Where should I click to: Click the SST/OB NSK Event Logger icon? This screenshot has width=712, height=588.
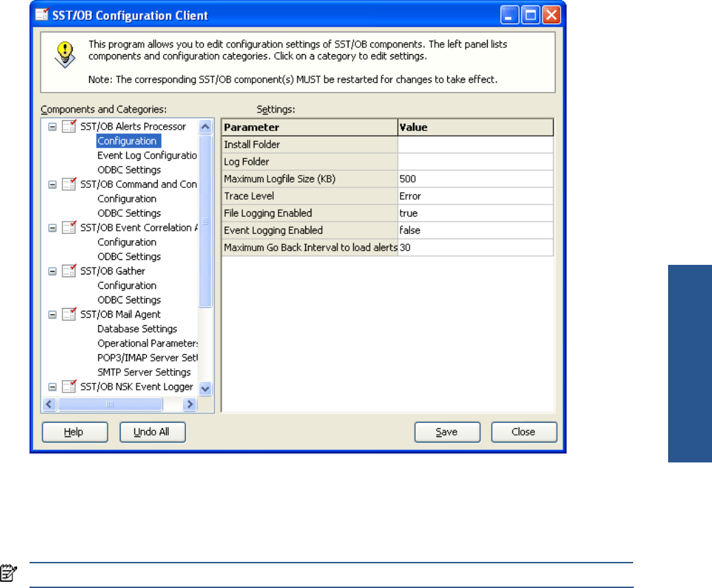coord(69,387)
